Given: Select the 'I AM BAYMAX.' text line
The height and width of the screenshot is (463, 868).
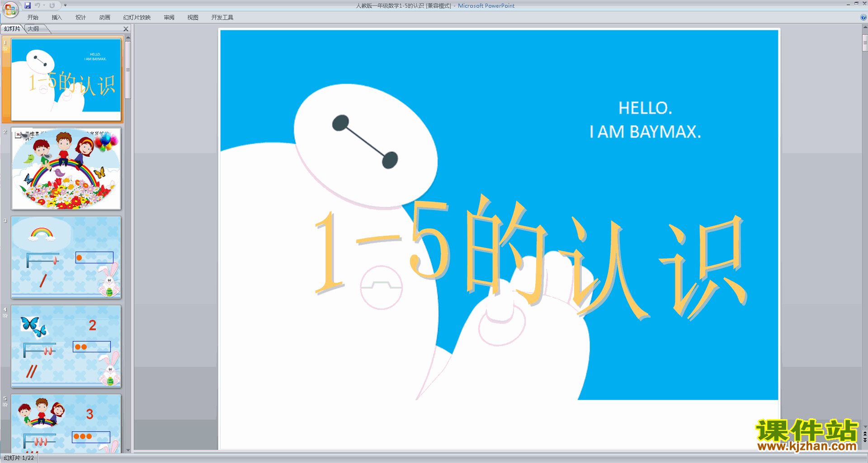Looking at the screenshot, I should tap(645, 132).
